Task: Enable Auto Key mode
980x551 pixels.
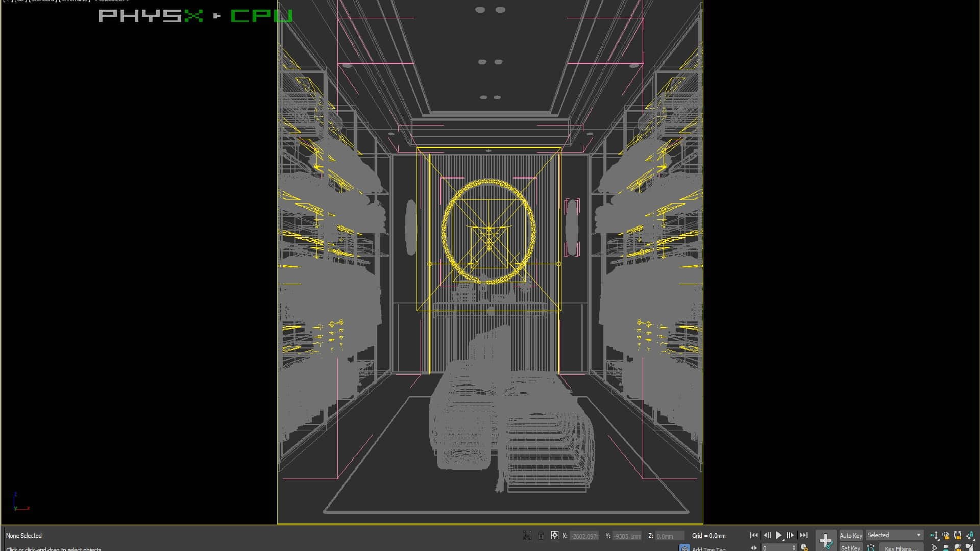Action: (x=850, y=535)
